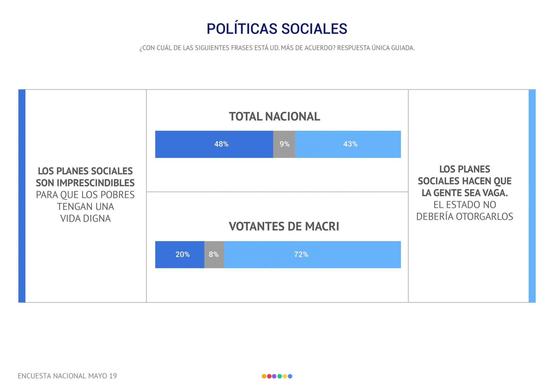Click the 8% gray segment for Macri voters
This screenshot has width=554, height=392.
coord(214,255)
